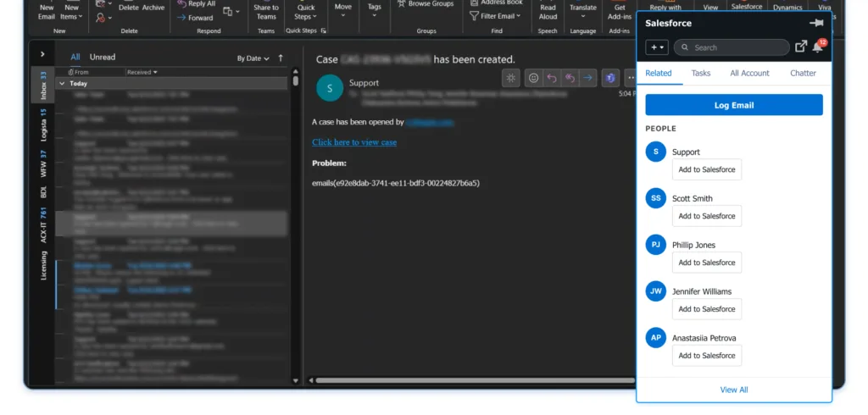Open the New Items dropdown
868x415 pixels.
click(72, 12)
